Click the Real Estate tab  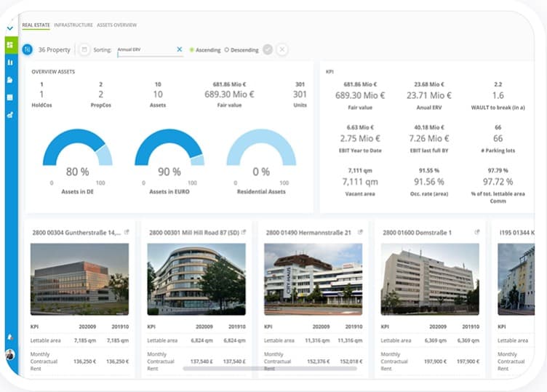click(36, 25)
